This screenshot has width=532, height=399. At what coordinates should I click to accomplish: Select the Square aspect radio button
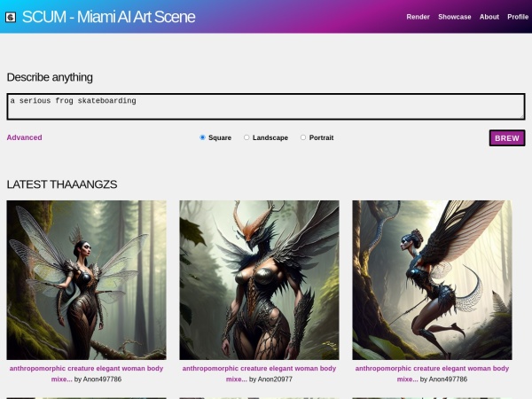[x=202, y=137]
